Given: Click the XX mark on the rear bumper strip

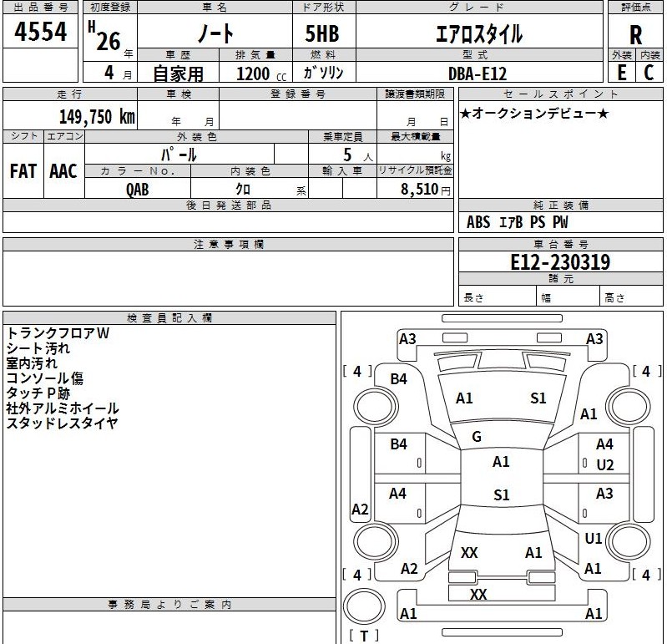Looking at the screenshot, I should [478, 594].
